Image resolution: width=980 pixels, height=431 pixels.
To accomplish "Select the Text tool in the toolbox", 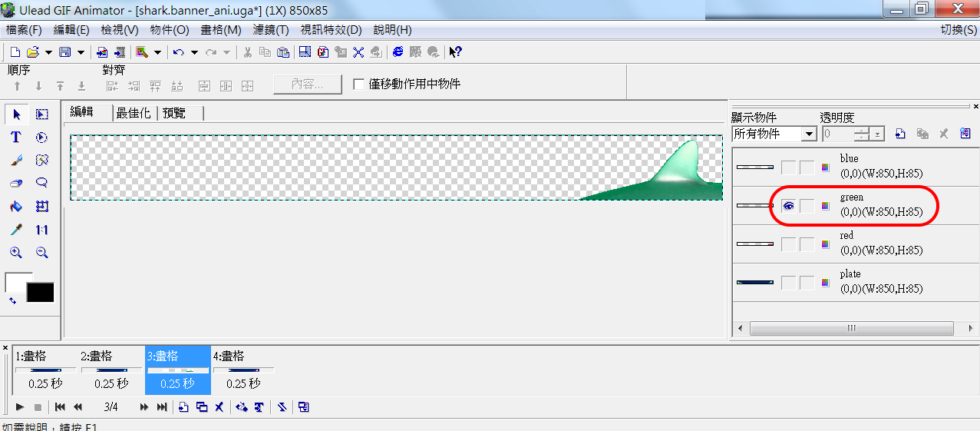I will point(16,138).
